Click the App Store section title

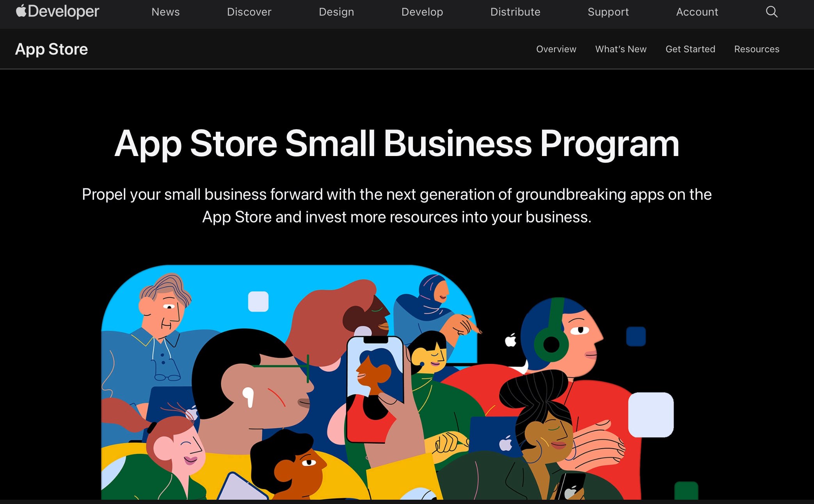[x=52, y=49]
